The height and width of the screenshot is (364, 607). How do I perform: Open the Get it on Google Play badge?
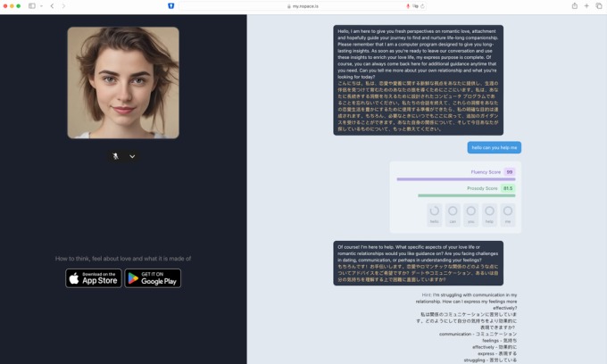pyautogui.click(x=153, y=278)
